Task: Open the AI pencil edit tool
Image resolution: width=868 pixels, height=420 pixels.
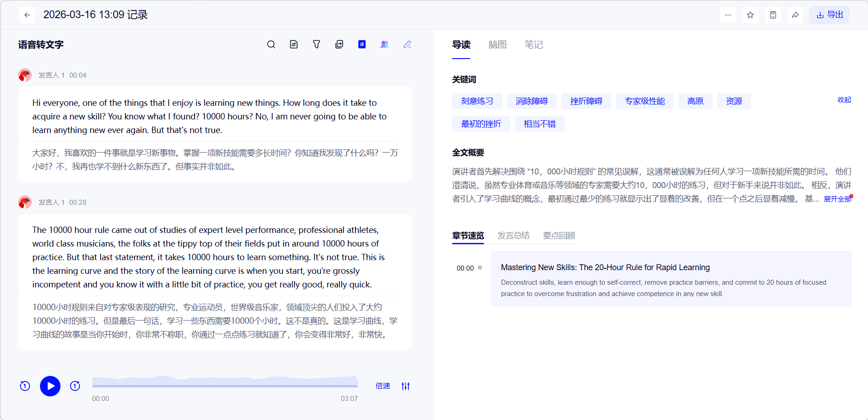Action: (x=407, y=44)
